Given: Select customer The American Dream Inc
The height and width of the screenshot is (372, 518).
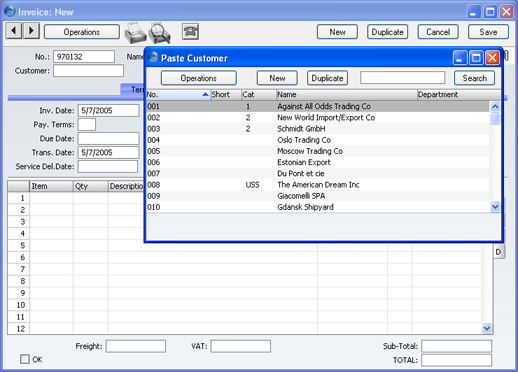Looking at the screenshot, I should point(318,185).
